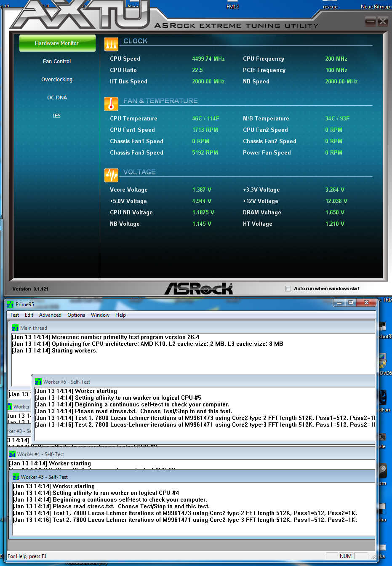
Task: Maximize the Prime95 window
Action: pyautogui.click(x=350, y=302)
